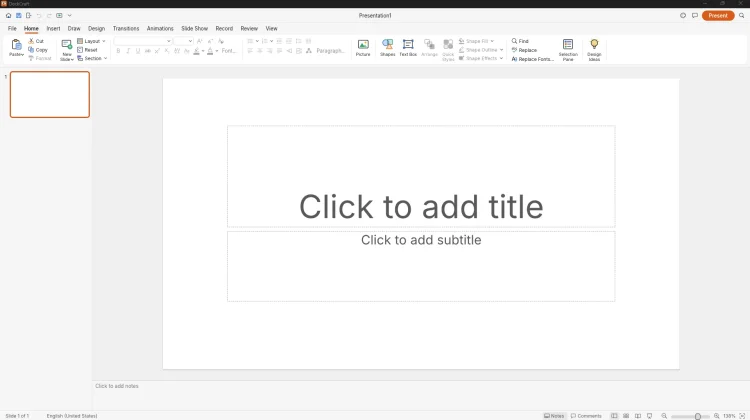Click the Search magnifier in the title bar
The height and width of the screenshot is (420, 750).
741,16
